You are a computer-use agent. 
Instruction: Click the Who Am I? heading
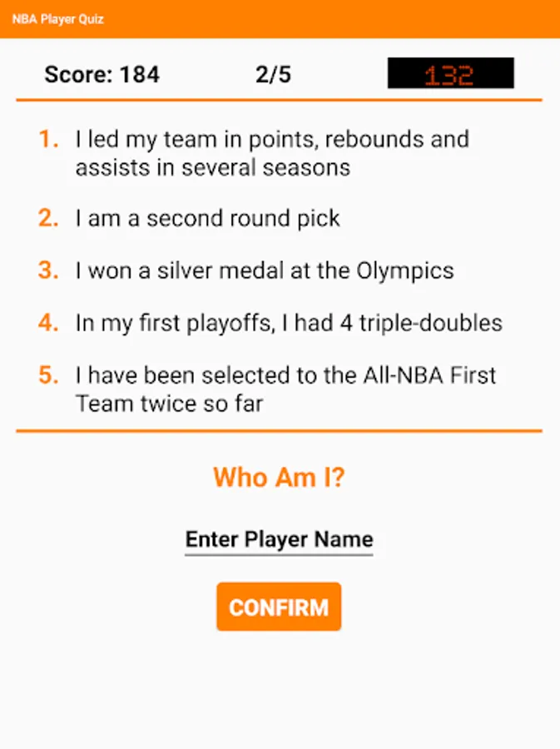pos(279,478)
